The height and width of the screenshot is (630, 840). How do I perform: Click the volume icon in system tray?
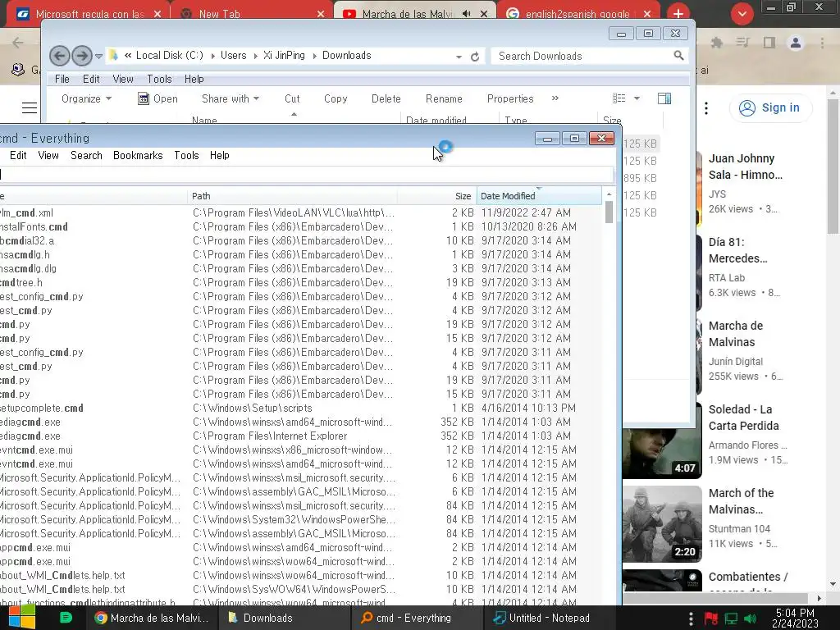point(751,619)
